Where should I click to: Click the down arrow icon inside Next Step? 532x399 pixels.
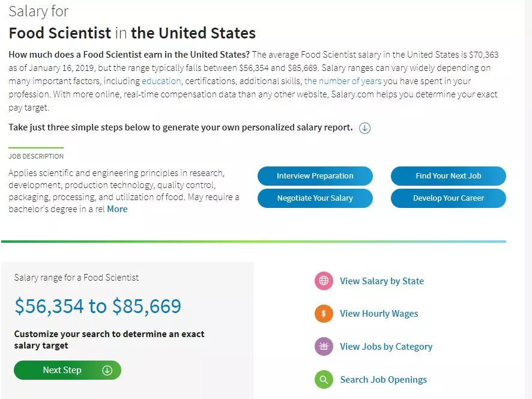point(107,370)
